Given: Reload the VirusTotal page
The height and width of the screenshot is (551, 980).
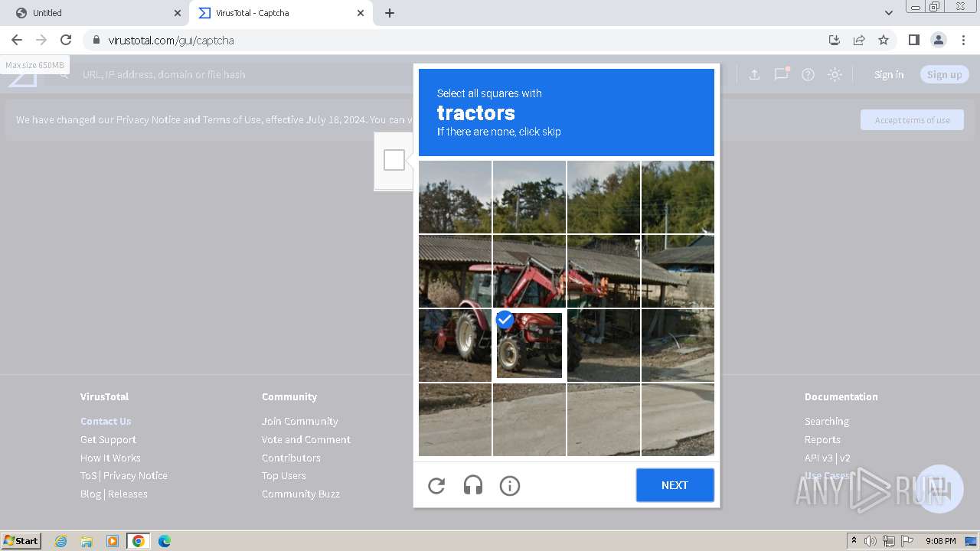Looking at the screenshot, I should 66,40.
